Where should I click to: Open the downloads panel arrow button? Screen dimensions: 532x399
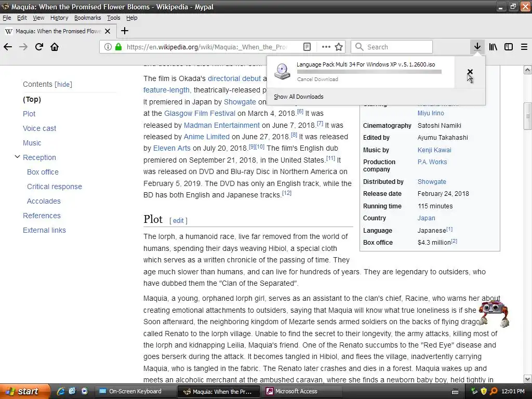pyautogui.click(x=477, y=47)
